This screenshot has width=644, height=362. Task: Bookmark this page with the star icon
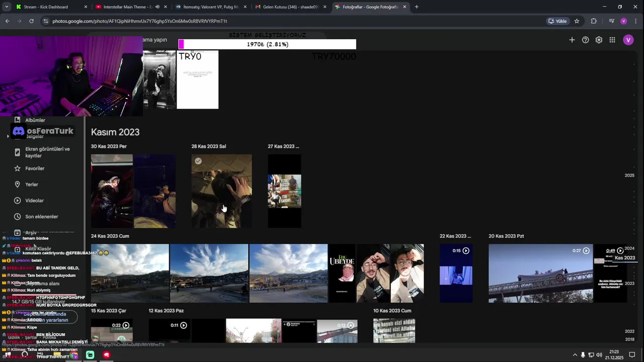pyautogui.click(x=577, y=21)
